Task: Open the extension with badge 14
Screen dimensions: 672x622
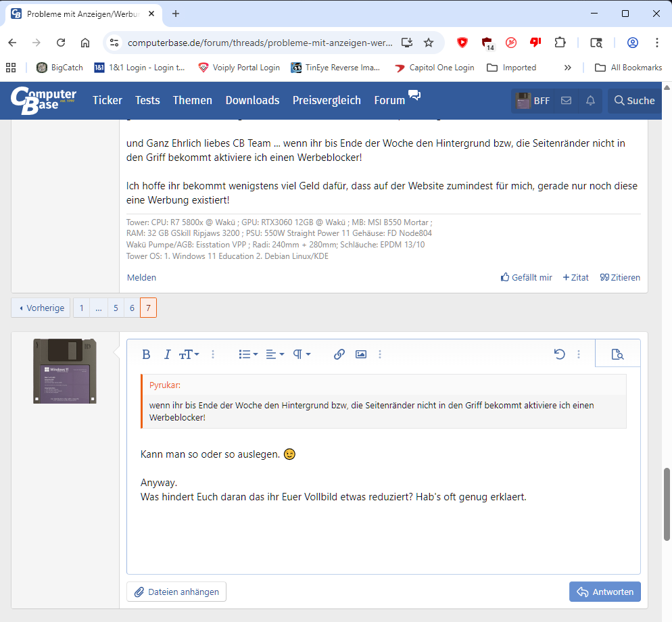Action: 487,43
